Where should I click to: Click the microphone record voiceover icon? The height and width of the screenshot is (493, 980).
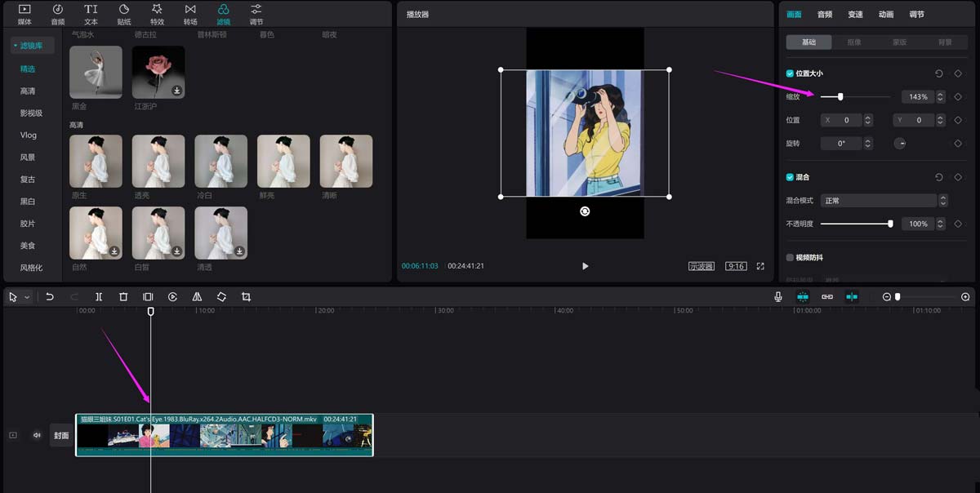pos(778,297)
